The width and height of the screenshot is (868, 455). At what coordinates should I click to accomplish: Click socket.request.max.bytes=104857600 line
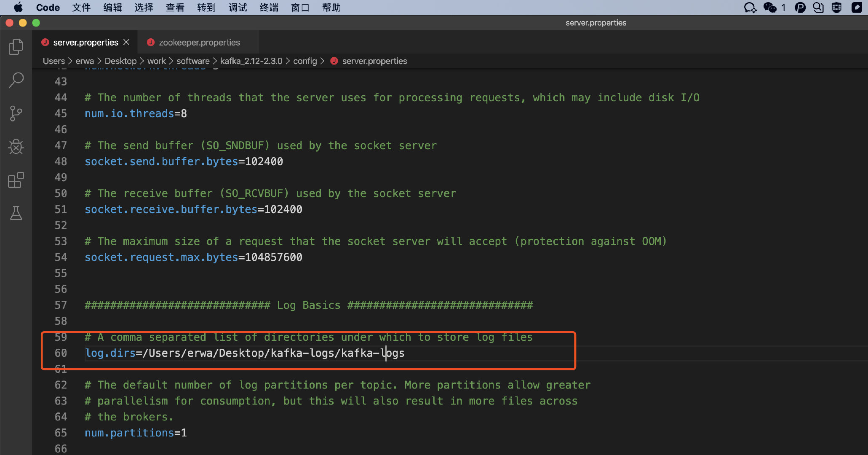193,257
